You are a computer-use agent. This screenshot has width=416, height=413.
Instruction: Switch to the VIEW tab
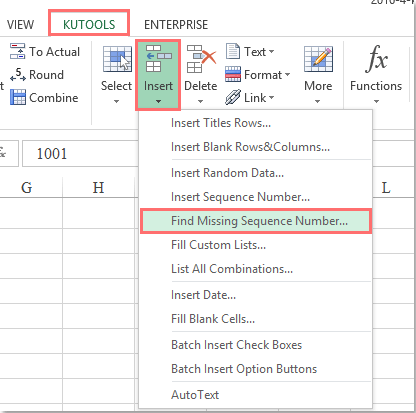coord(20,25)
